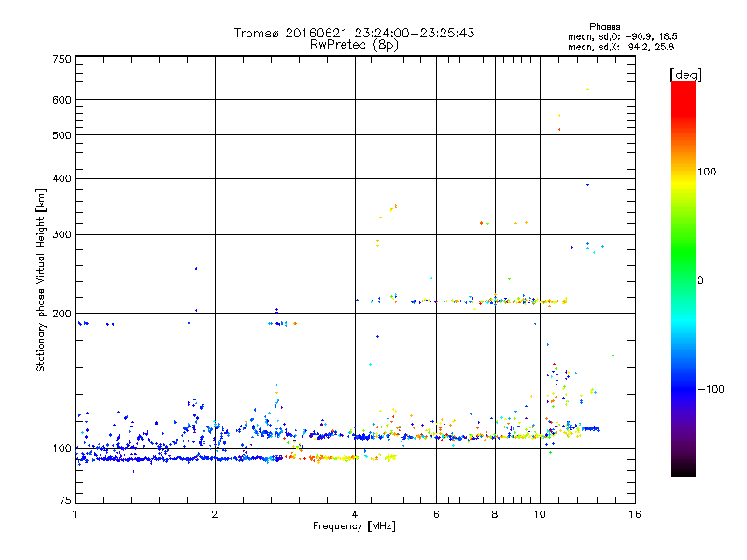Pick the green zero-degree region of colorbar
The height and width of the screenshot is (560, 747).
click(684, 280)
